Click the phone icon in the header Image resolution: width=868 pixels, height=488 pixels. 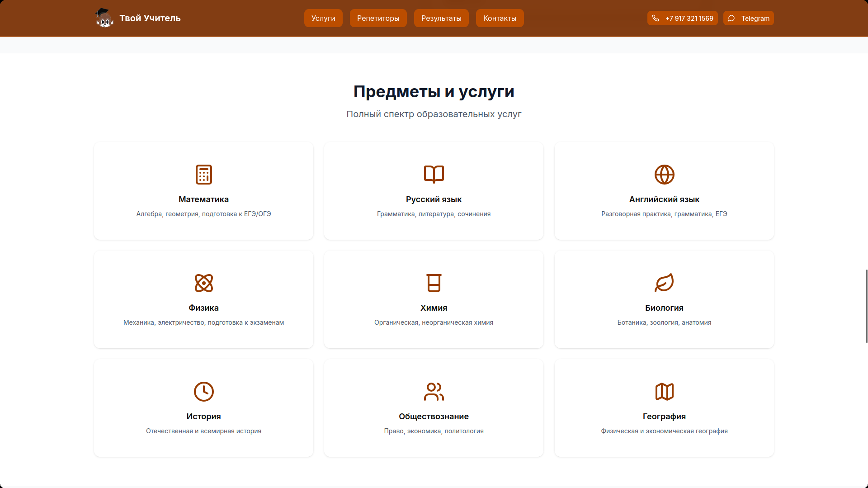(x=656, y=18)
